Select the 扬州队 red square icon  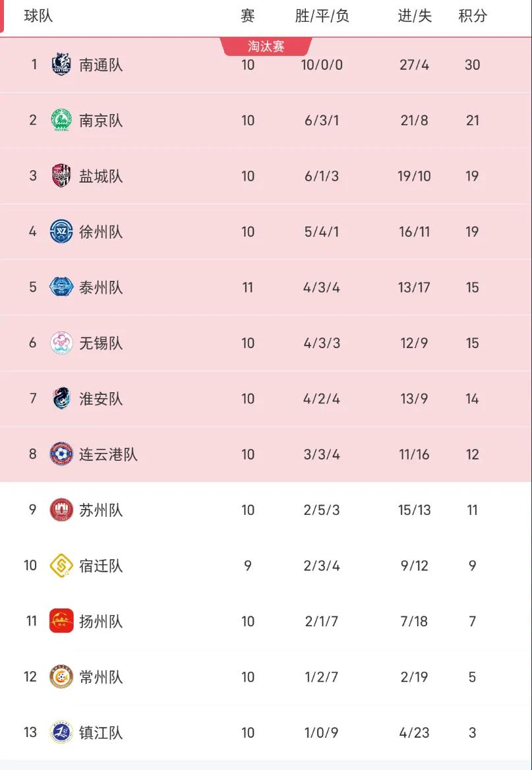(x=61, y=621)
